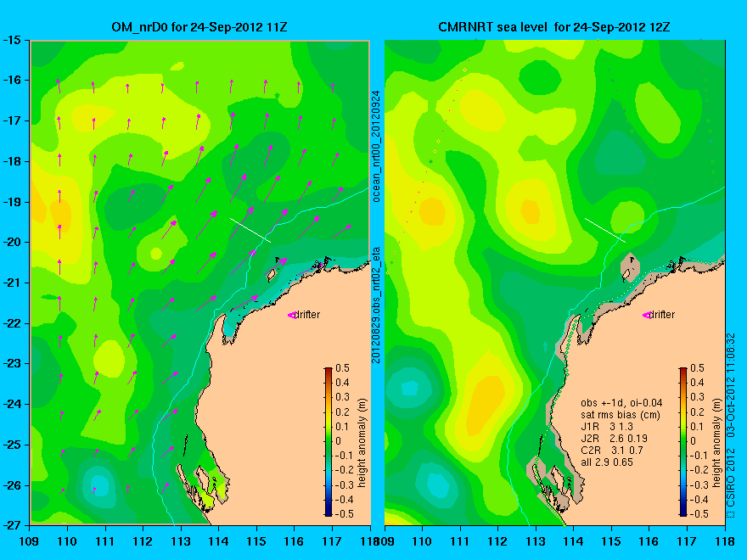Click the 'J1R 3 1.3' statistics row

click(606, 427)
